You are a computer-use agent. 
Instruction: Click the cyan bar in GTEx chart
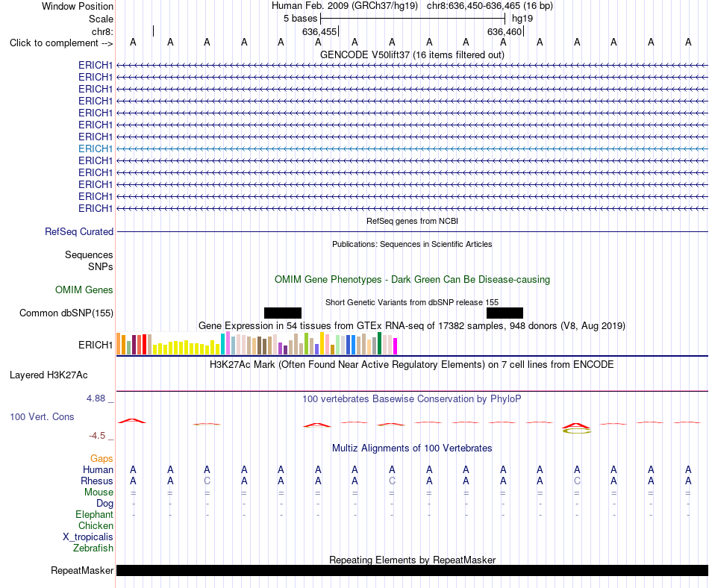click(x=222, y=345)
